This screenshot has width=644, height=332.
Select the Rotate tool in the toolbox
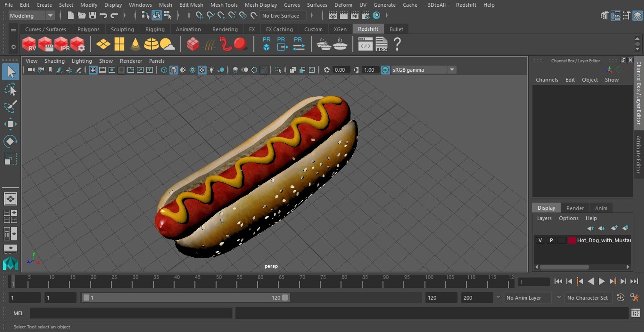pos(10,141)
